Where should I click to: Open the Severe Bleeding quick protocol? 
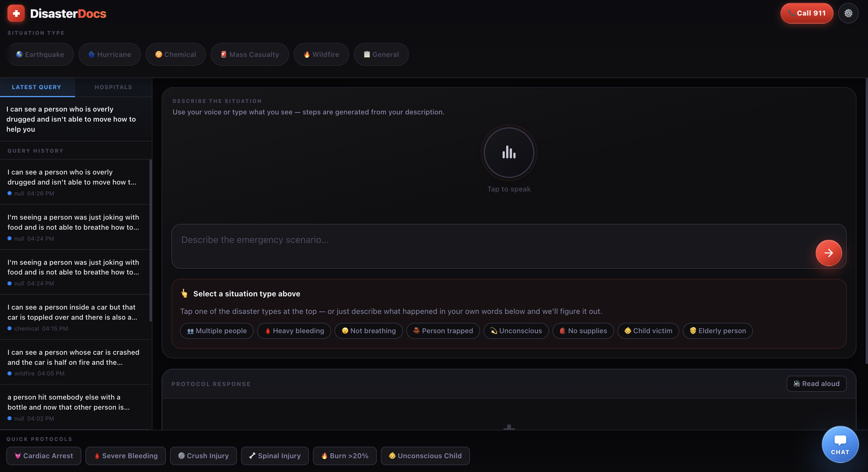[x=125, y=456]
